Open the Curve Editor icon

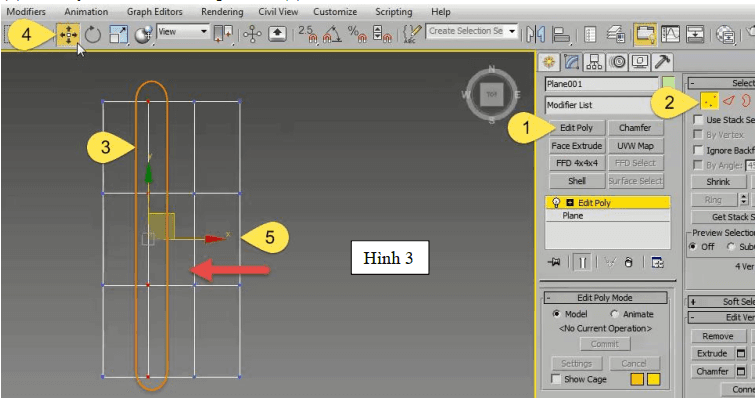click(670, 34)
